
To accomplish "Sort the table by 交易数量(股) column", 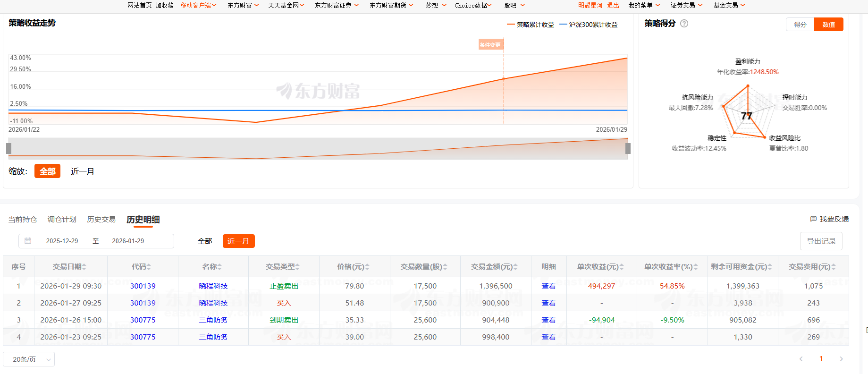I will (445, 267).
